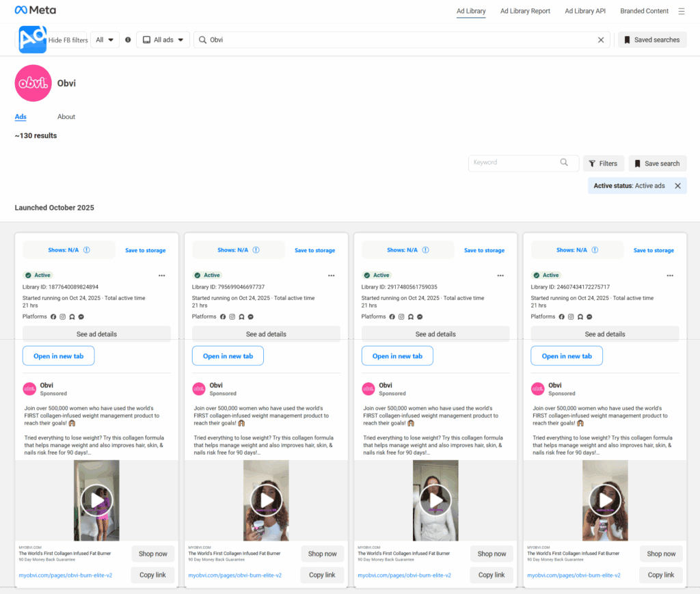Click Copy link on the second ad
The image size is (700, 594).
click(322, 575)
